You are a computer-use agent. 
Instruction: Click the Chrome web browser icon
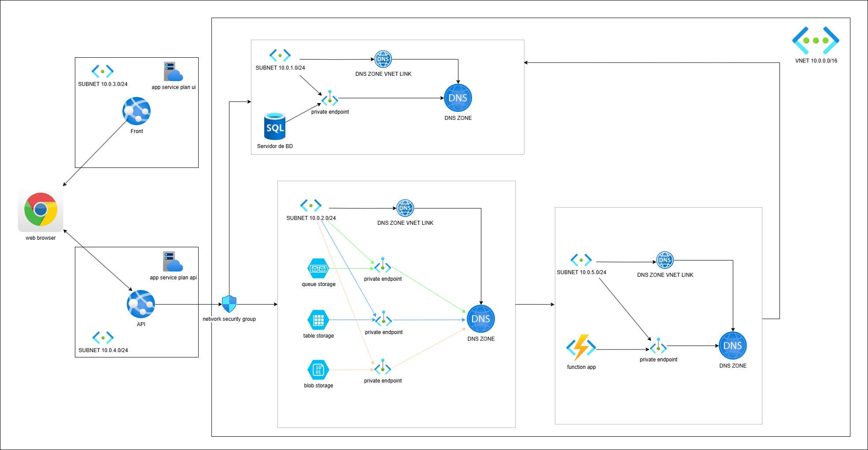click(41, 210)
